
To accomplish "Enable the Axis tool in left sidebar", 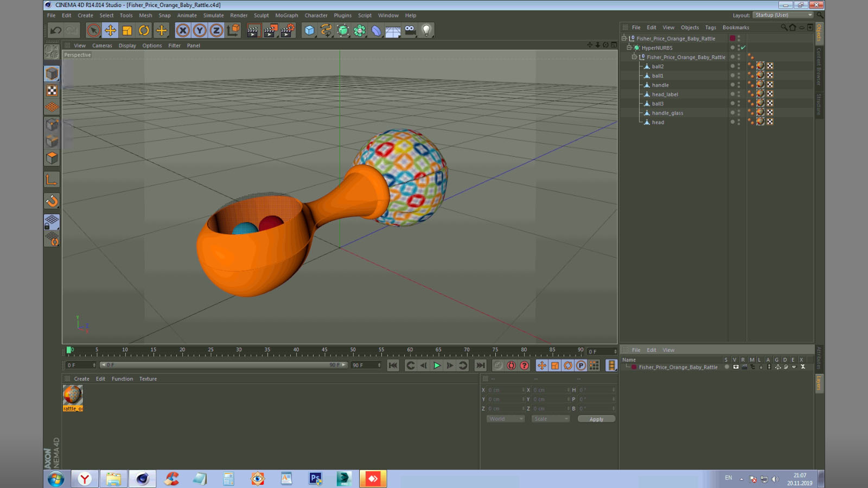I will pyautogui.click(x=52, y=180).
